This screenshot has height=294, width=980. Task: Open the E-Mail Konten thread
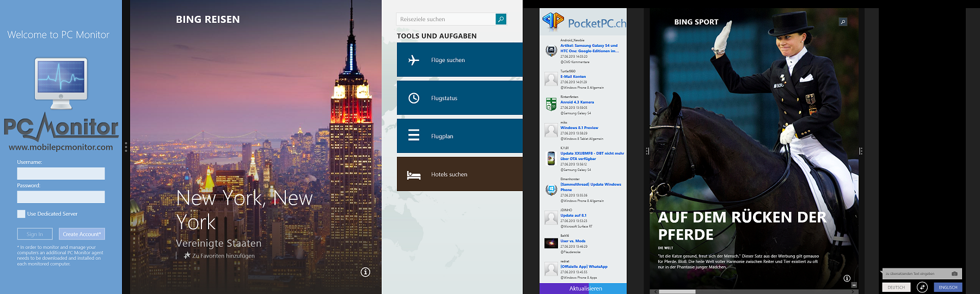click(573, 77)
